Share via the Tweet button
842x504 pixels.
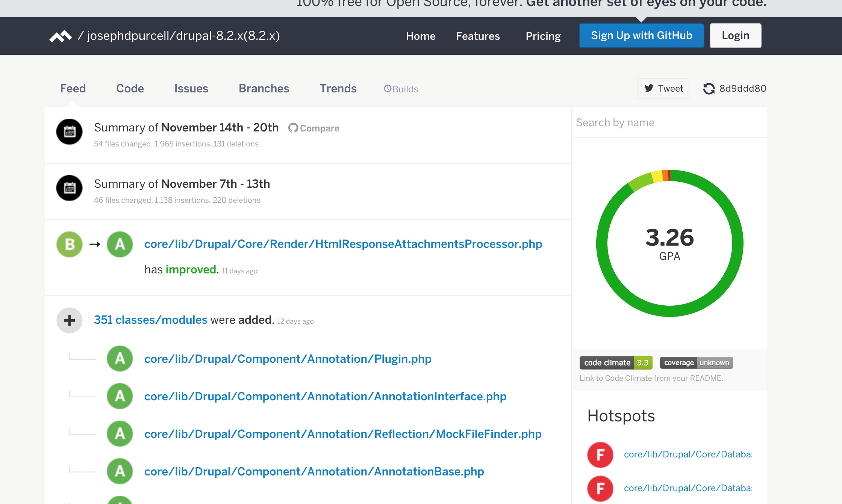tap(663, 89)
